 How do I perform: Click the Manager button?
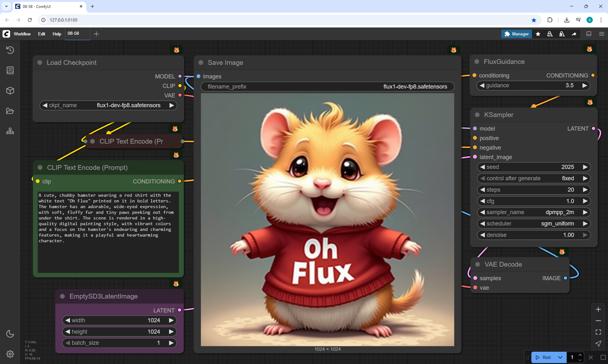click(516, 34)
